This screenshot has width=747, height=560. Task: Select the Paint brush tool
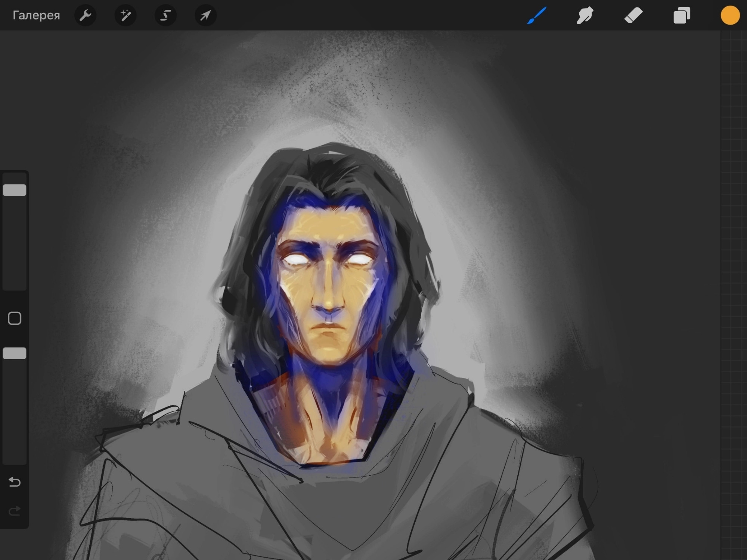tap(537, 15)
